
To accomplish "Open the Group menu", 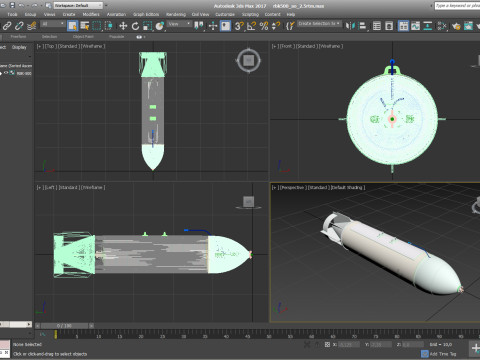I will tap(30, 14).
